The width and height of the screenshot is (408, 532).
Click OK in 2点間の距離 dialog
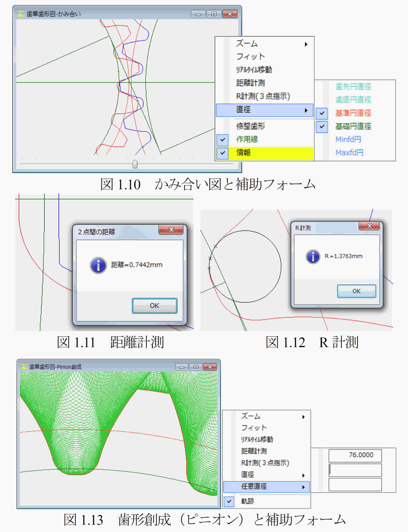coord(154,306)
